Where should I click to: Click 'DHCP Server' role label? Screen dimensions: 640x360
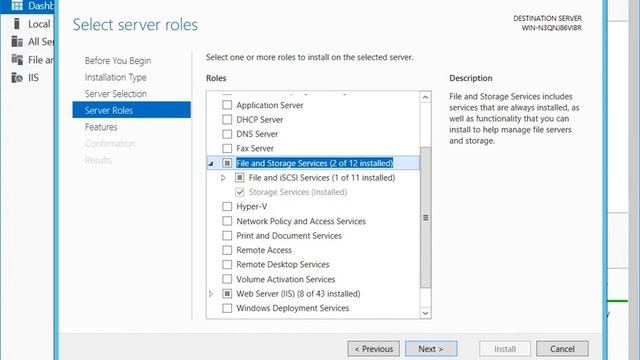coord(260,120)
